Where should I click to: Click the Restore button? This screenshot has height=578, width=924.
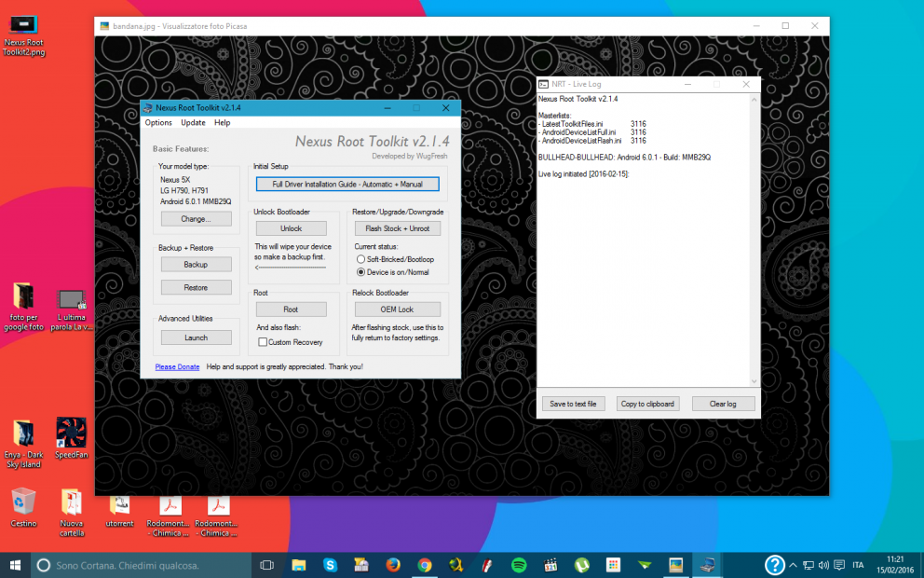(197, 287)
